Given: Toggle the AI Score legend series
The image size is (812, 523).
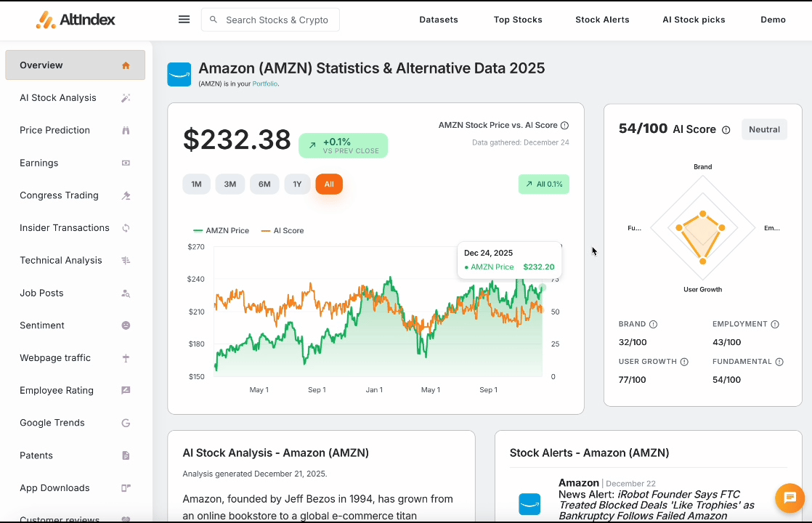Looking at the screenshot, I should pos(283,231).
